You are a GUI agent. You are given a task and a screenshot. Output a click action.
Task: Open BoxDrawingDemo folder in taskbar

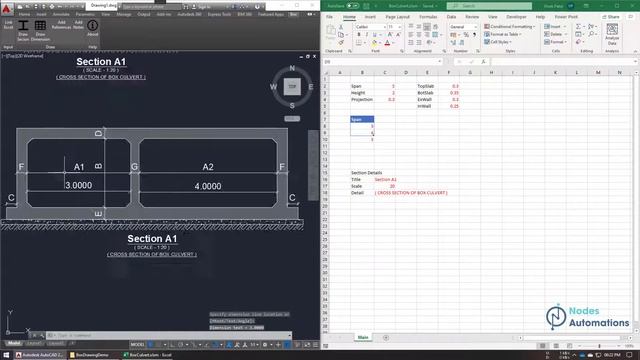click(89, 355)
